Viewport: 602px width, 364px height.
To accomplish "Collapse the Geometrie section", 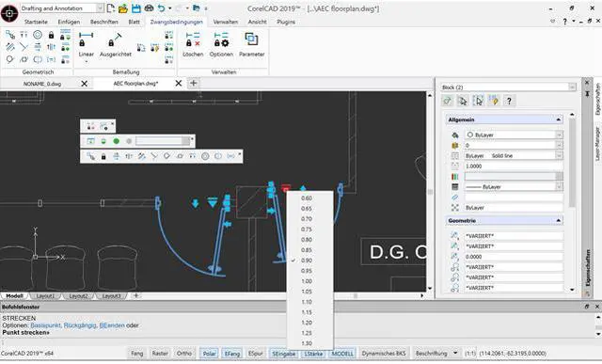I will [558, 221].
